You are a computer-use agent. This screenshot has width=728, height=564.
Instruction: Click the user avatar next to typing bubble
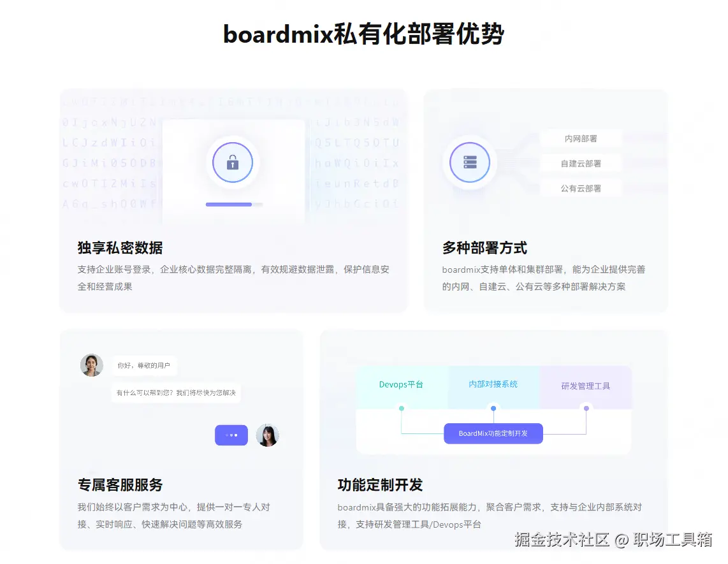[268, 435]
